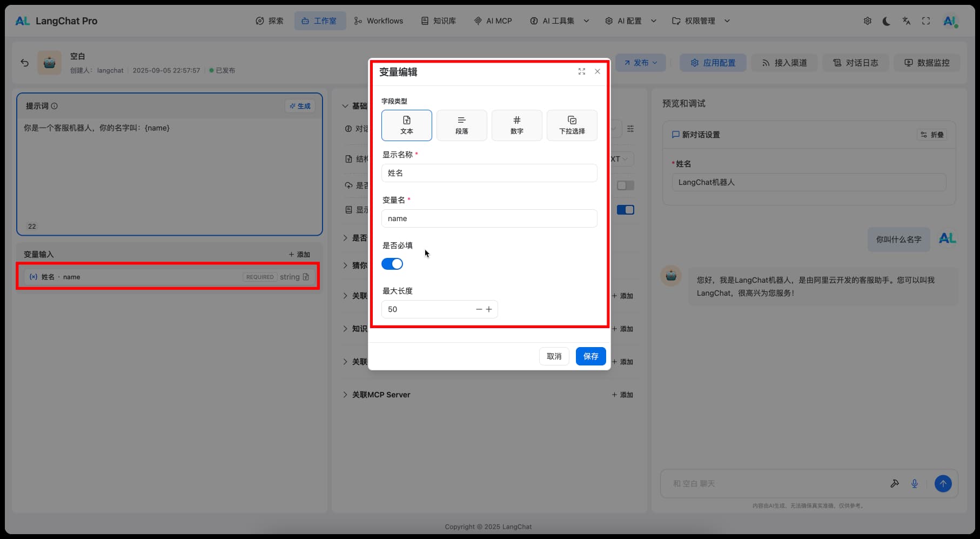Toggle dark mode moon icon
980x539 pixels.
(887, 21)
